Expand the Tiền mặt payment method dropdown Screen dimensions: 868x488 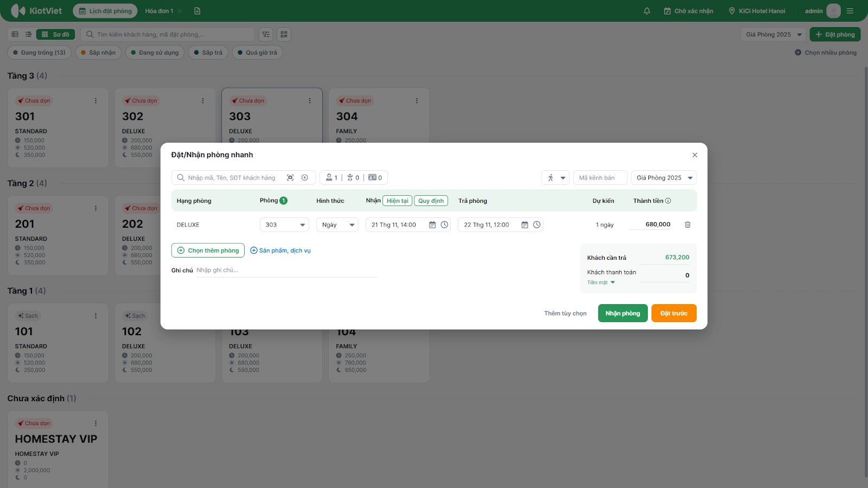click(x=601, y=282)
